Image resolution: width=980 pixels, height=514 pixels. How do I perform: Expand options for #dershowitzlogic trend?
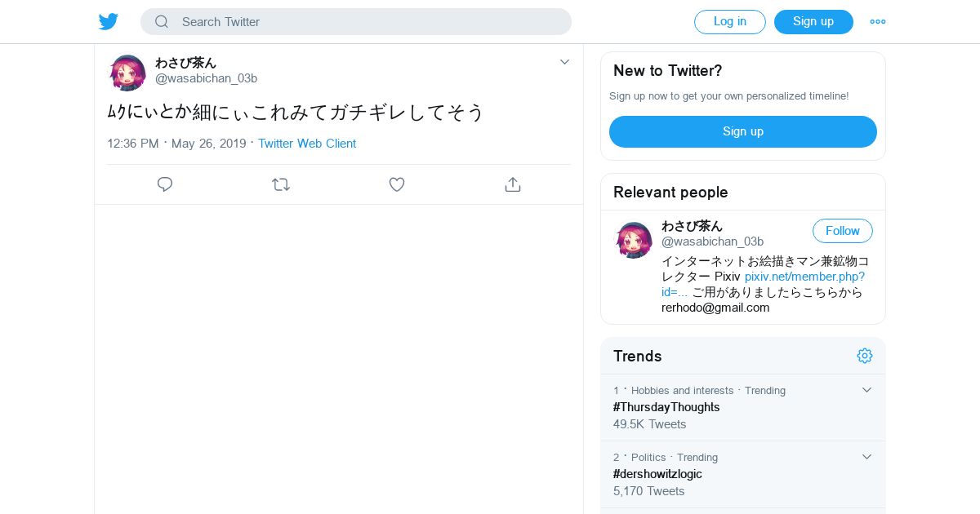[867, 457]
